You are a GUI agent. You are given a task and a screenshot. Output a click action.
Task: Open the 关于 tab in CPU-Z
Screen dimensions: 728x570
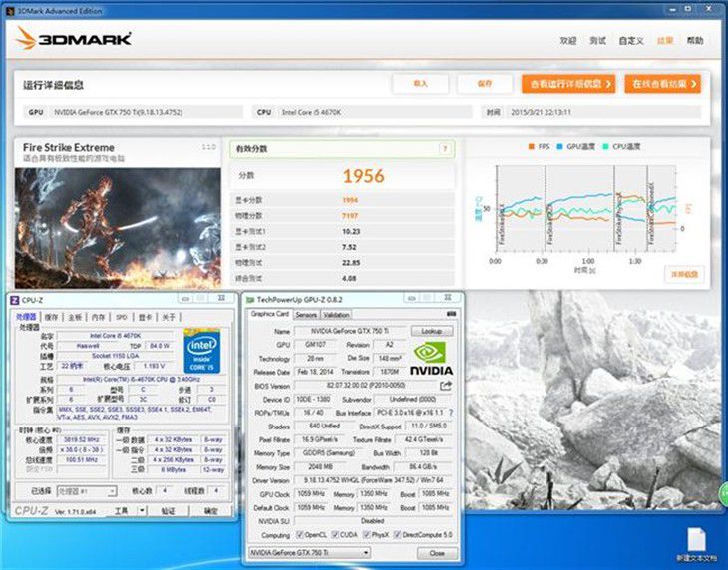tap(169, 317)
